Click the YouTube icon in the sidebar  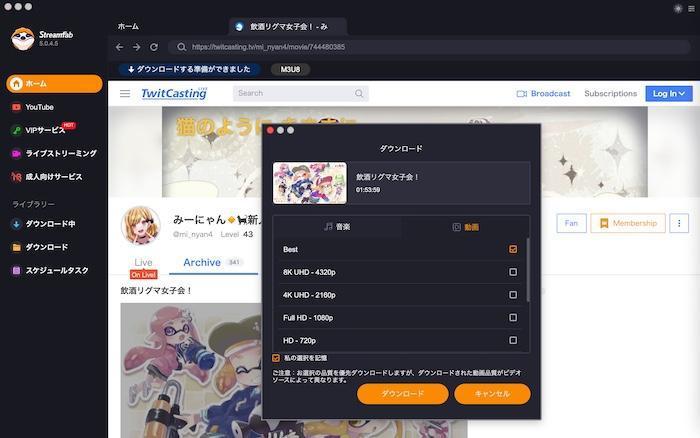click(x=17, y=107)
